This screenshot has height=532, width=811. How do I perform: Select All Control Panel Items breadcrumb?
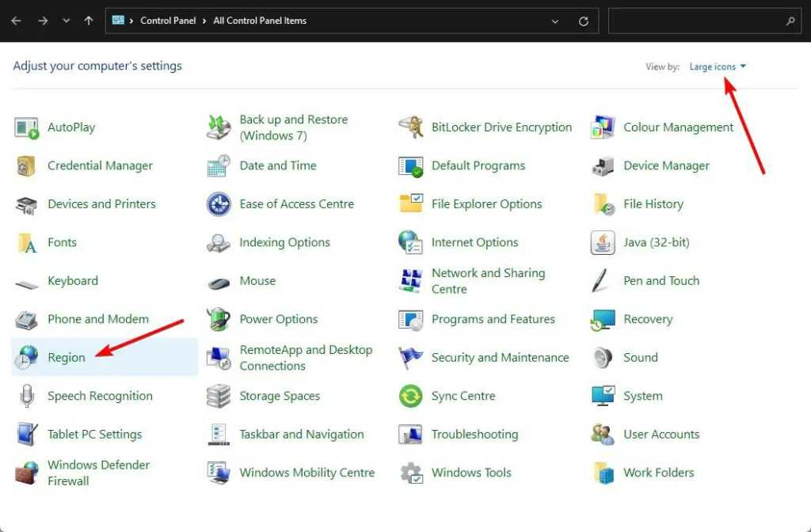(x=260, y=21)
